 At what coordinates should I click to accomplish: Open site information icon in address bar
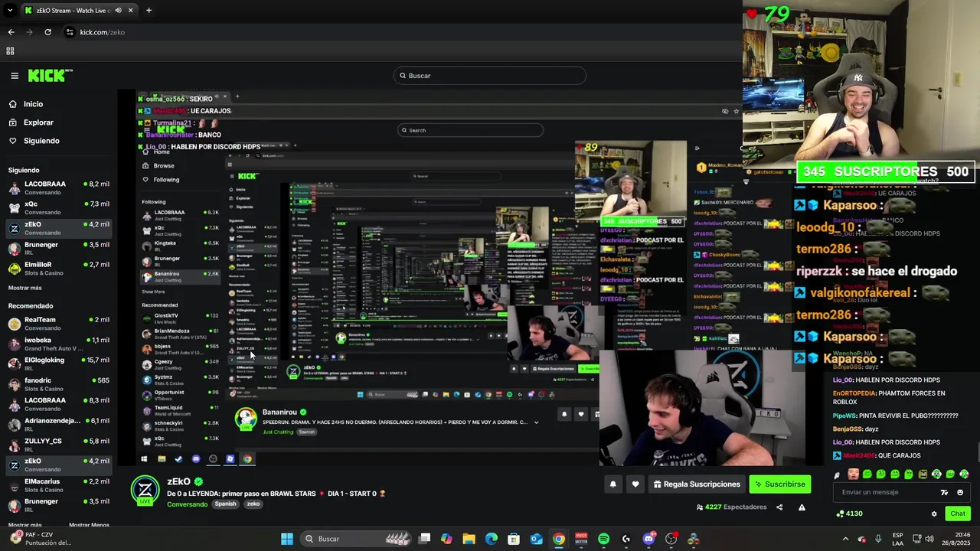pos(70,32)
